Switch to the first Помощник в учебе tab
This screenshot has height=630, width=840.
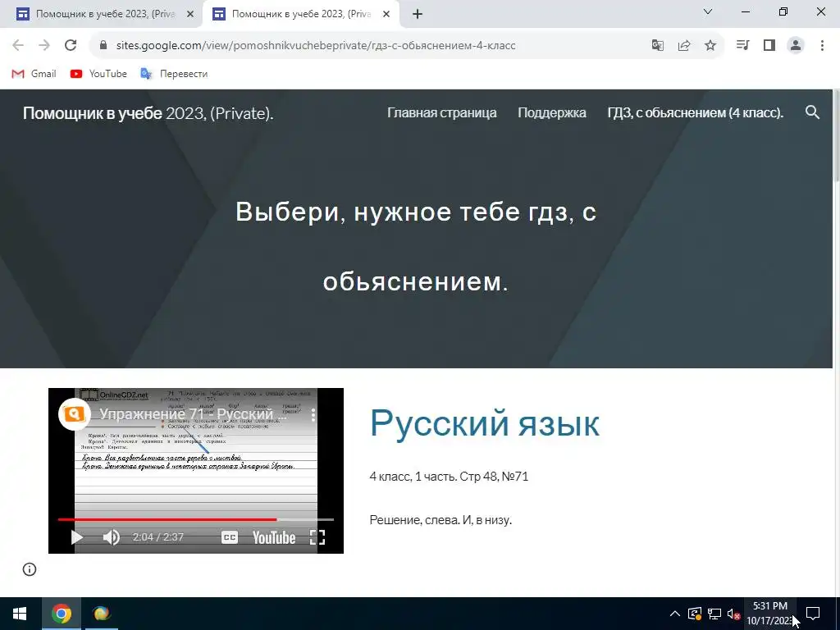tap(102, 15)
